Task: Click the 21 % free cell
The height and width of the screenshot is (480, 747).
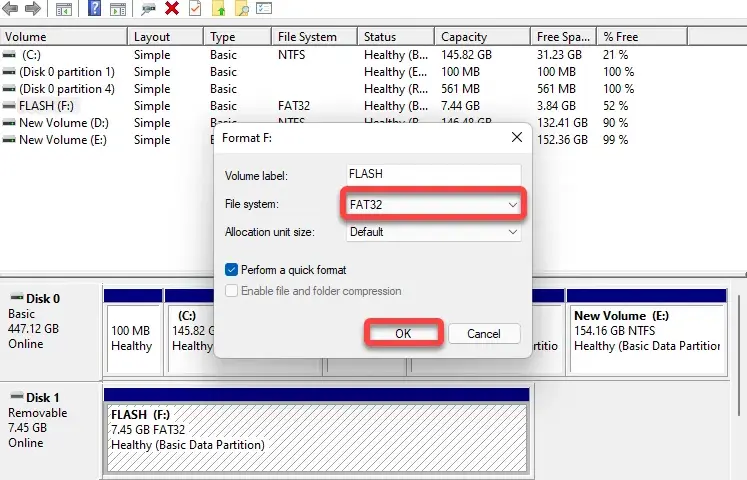Action: [615, 55]
